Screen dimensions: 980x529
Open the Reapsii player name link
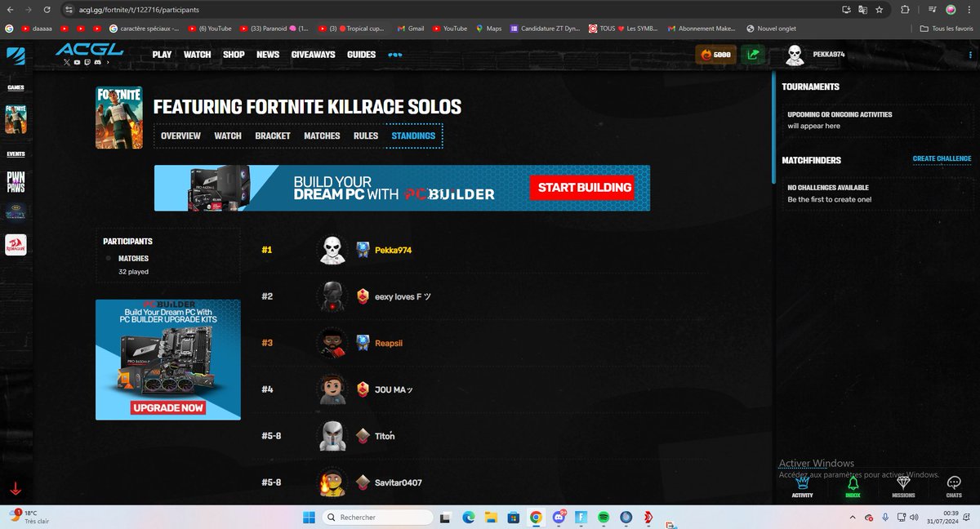[389, 343]
